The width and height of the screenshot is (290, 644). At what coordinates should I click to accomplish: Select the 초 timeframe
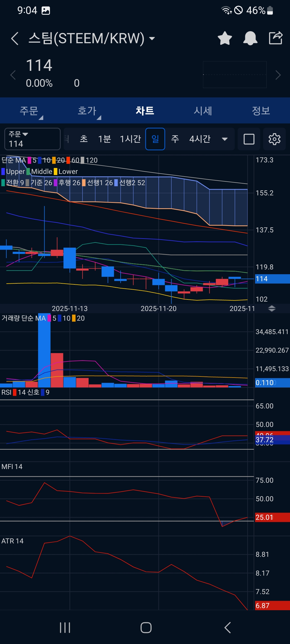coord(84,139)
